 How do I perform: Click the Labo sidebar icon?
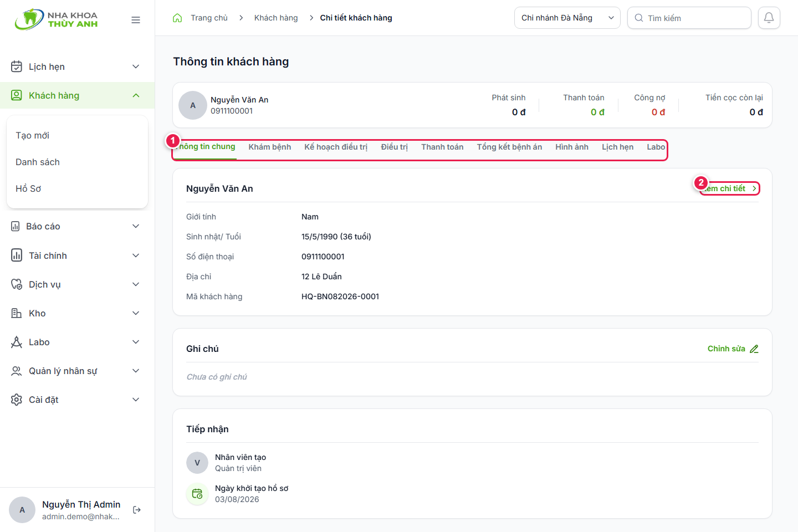17,342
